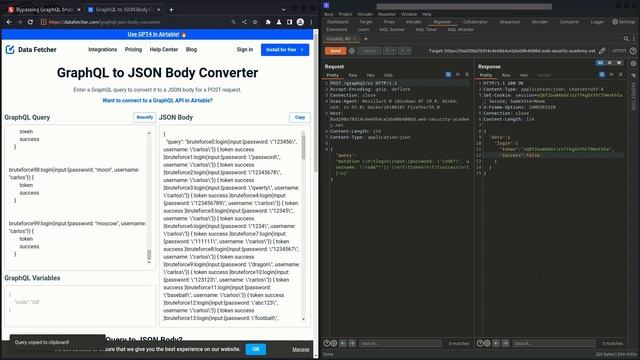Search the Repeater tabs with the magnifier
Image resolution: width=640 pixels, height=360 pixels.
point(626,39)
